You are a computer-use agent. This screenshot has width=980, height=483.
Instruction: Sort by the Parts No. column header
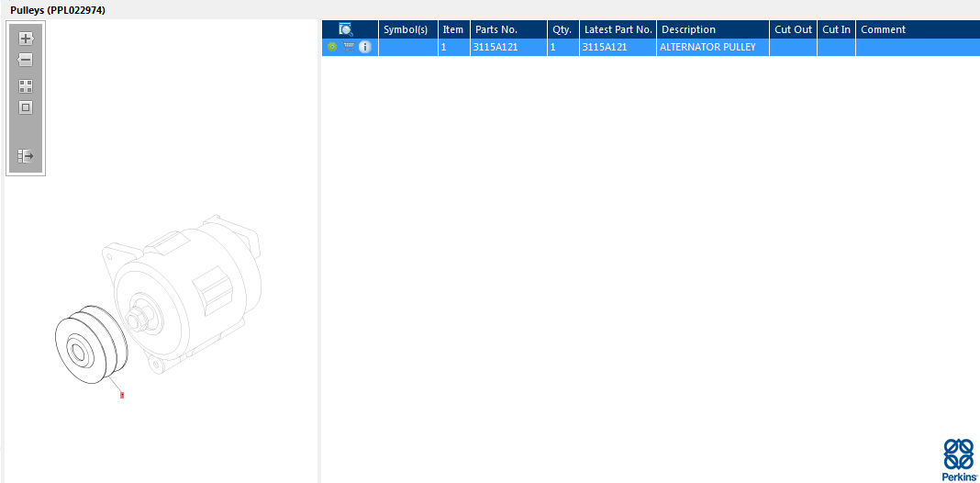point(508,29)
